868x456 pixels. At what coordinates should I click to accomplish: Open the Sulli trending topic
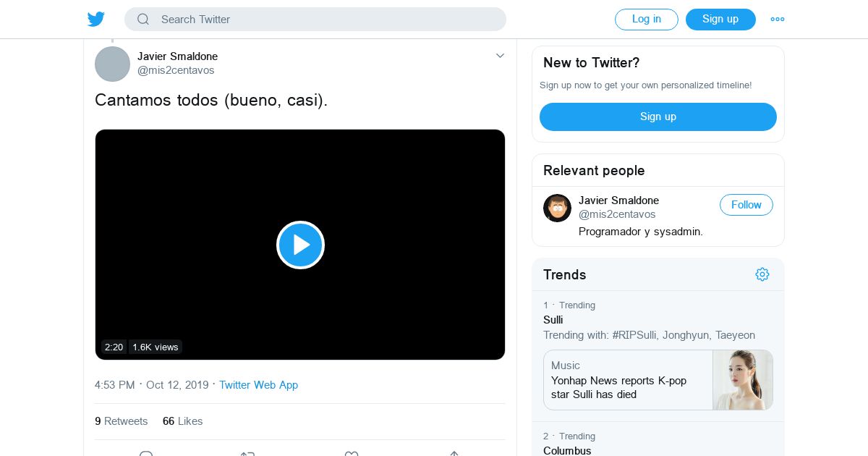point(553,320)
